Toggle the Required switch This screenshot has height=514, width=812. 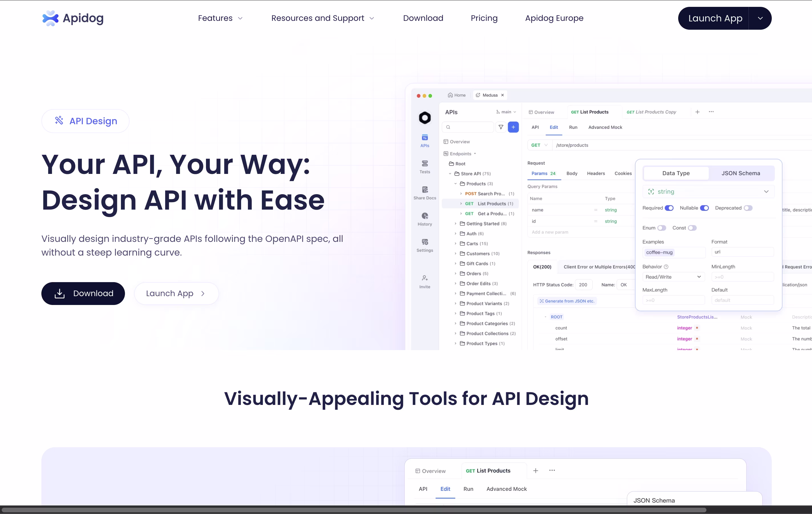669,208
